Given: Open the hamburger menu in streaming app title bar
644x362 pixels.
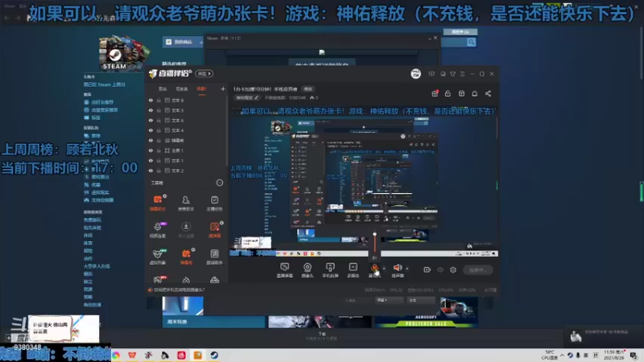Looking at the screenshot, I should click(462, 74).
